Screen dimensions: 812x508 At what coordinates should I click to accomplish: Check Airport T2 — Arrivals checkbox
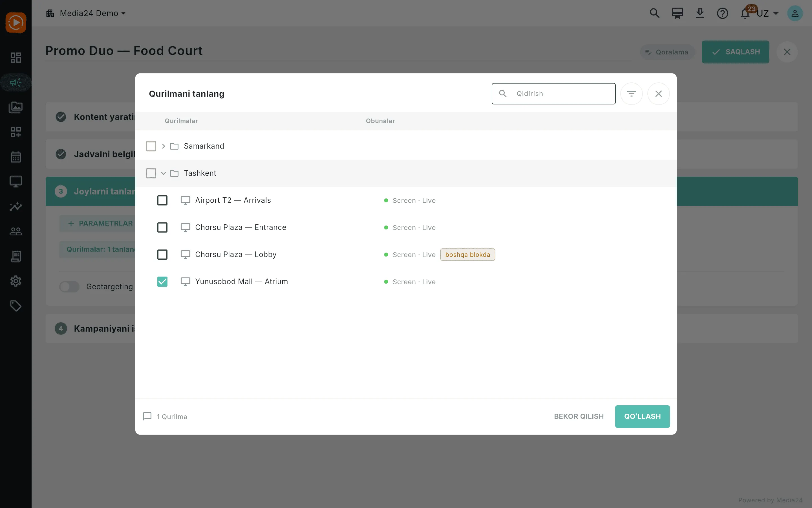point(162,201)
